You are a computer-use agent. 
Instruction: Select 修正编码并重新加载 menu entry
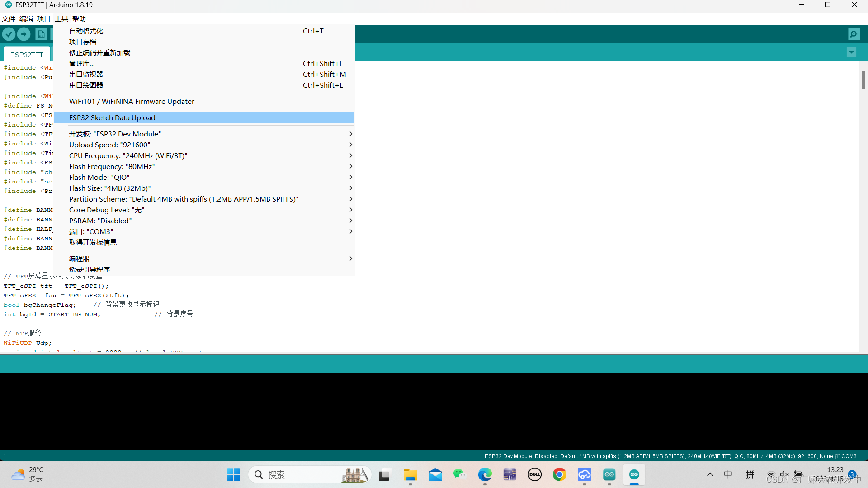tap(204, 52)
